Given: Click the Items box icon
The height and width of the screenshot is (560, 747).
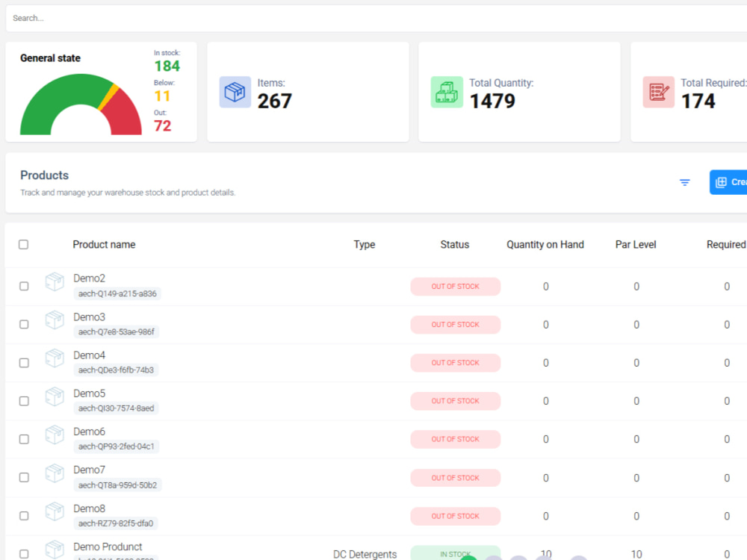Looking at the screenshot, I should pyautogui.click(x=235, y=92).
